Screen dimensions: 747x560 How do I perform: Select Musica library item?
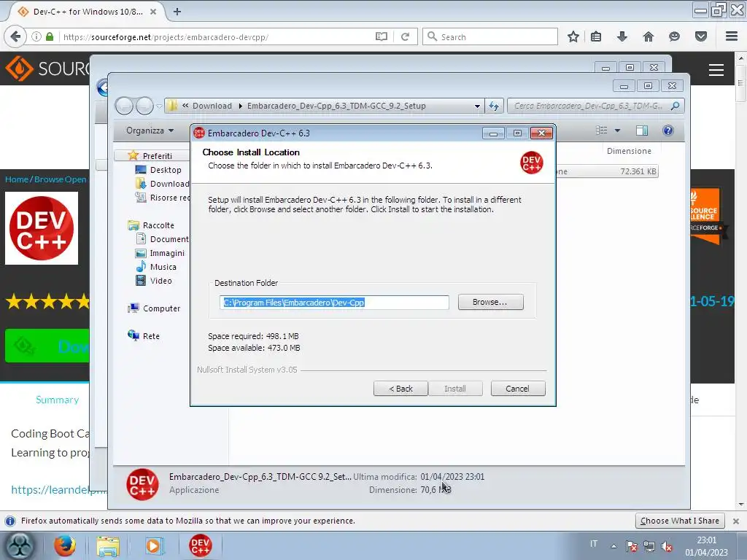(156, 267)
